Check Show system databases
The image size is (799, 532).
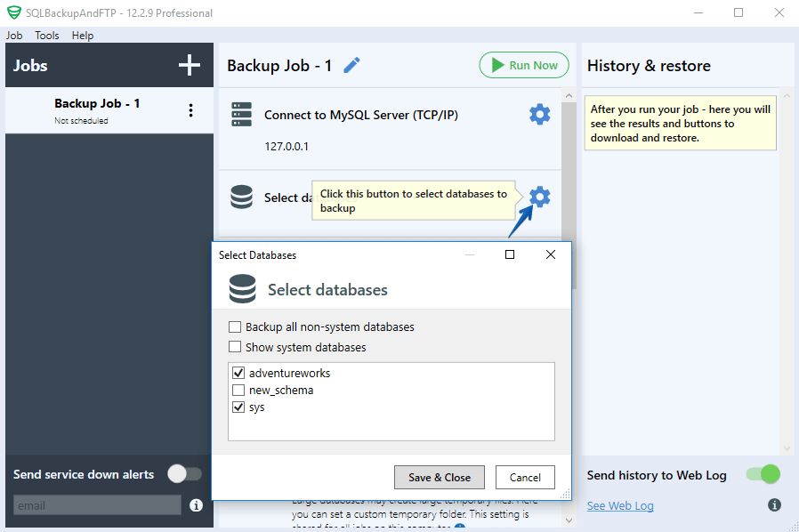coord(235,347)
